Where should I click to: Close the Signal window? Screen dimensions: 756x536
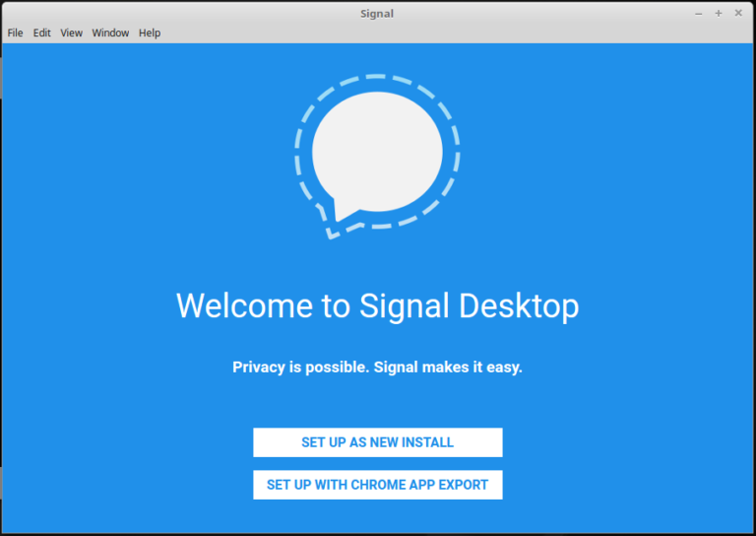(x=738, y=14)
